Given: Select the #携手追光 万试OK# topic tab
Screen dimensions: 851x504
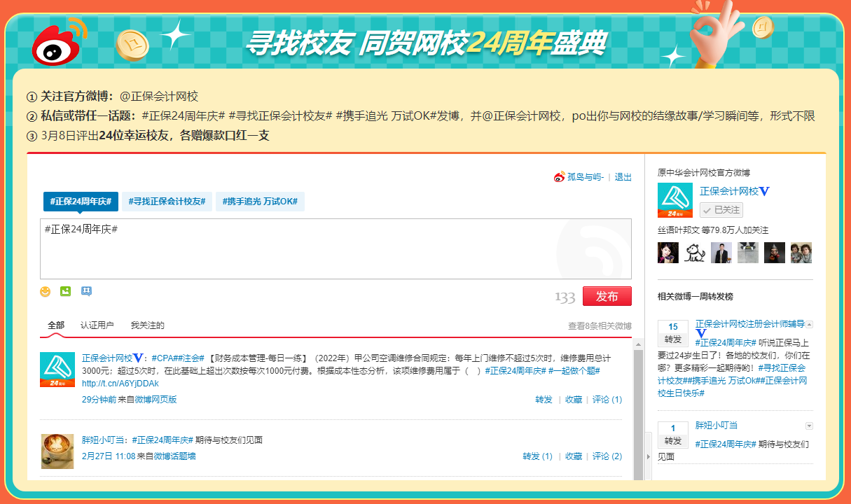Looking at the screenshot, I should coord(260,202).
